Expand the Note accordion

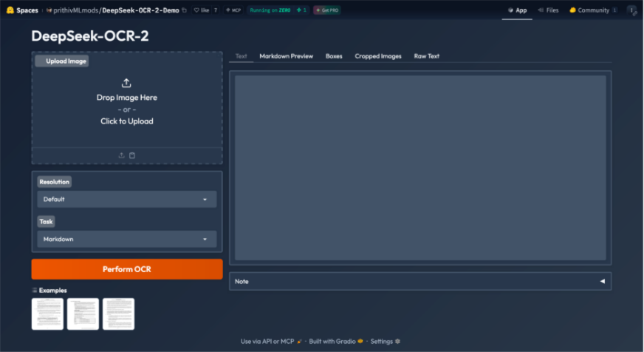420,282
